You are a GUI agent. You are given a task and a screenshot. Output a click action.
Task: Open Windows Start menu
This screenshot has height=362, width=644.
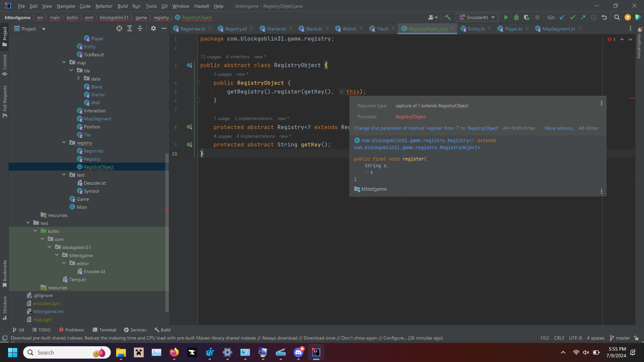coord(12,353)
